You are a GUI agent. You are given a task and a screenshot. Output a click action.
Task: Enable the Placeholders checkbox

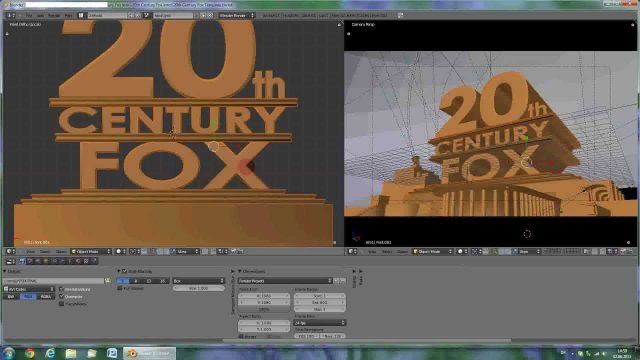point(62,304)
